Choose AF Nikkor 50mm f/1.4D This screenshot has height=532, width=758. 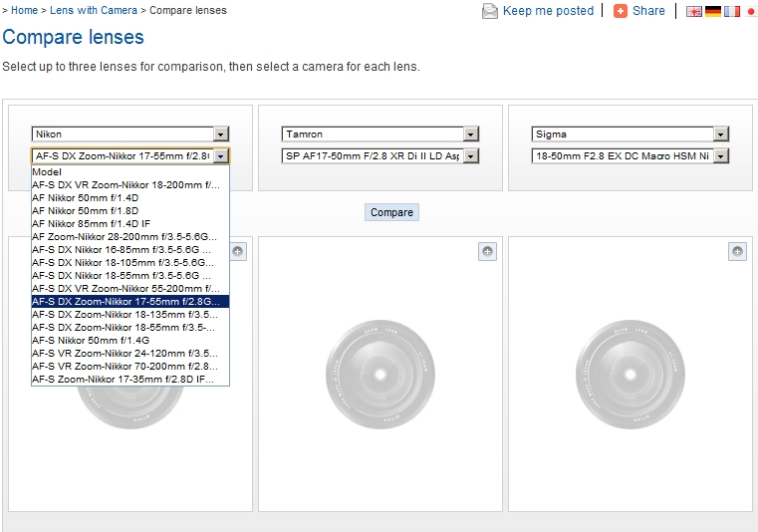point(130,198)
